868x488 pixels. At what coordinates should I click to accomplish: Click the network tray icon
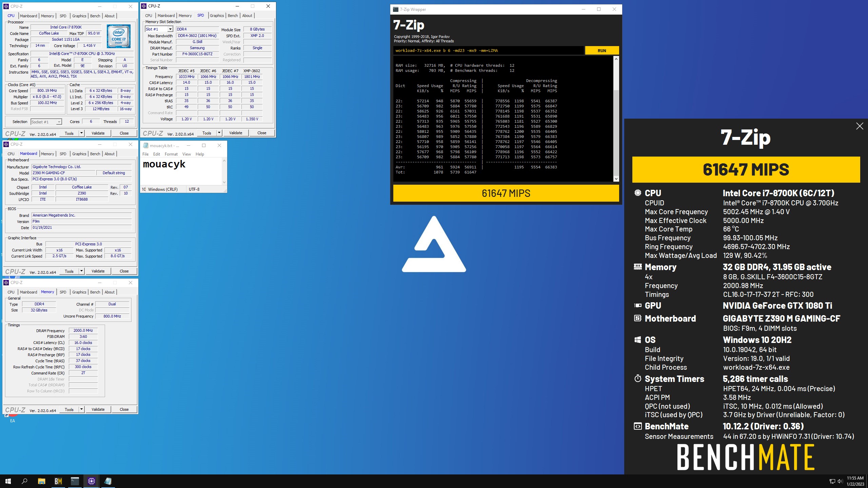point(832,481)
